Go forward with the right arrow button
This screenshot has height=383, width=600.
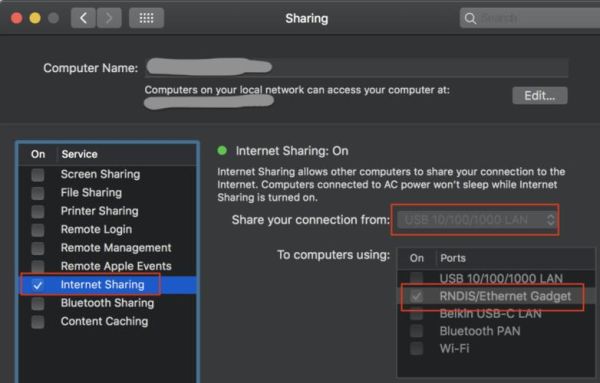109,18
